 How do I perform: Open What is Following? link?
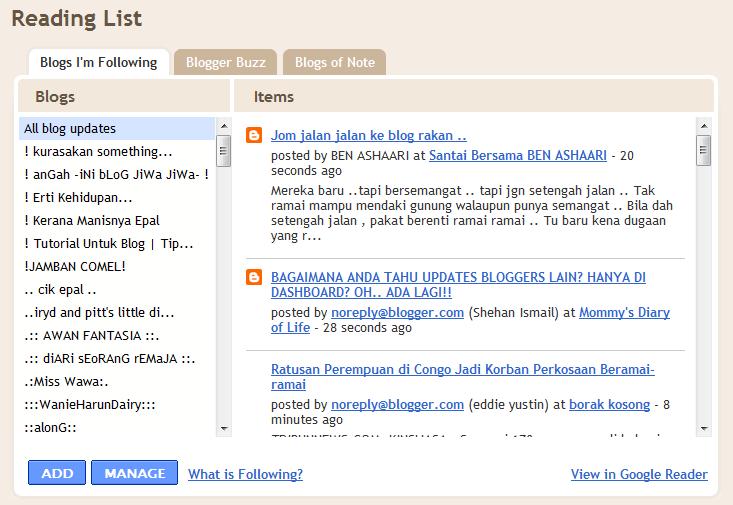tap(245, 474)
